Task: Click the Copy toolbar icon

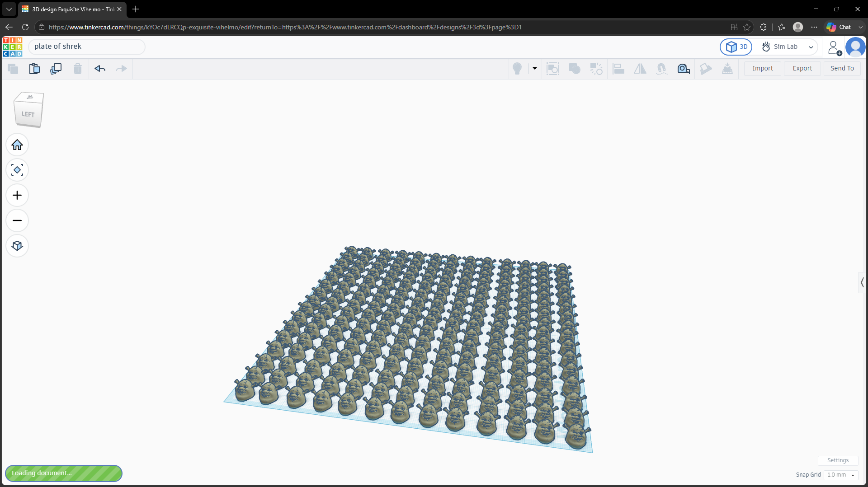Action: (x=13, y=69)
